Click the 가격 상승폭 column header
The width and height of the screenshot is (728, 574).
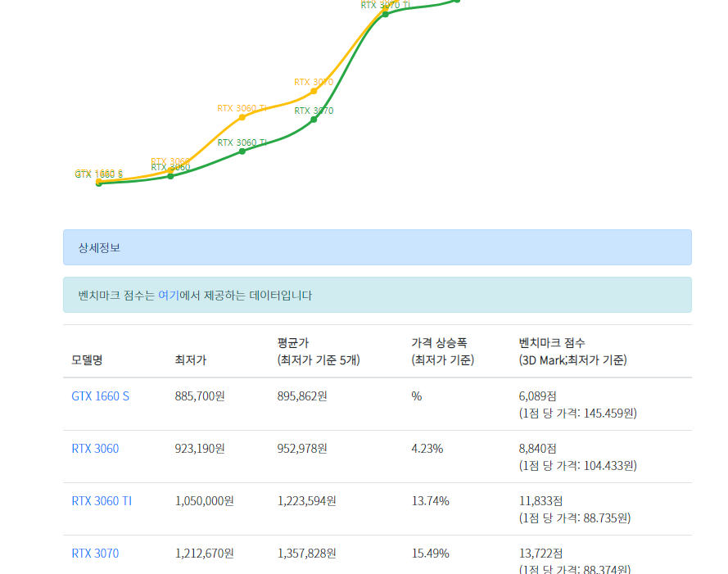(442, 351)
